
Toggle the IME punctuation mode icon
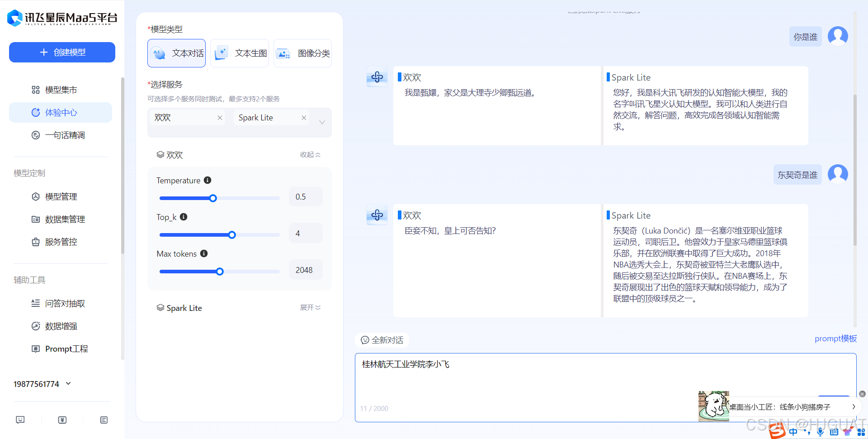coord(807,433)
